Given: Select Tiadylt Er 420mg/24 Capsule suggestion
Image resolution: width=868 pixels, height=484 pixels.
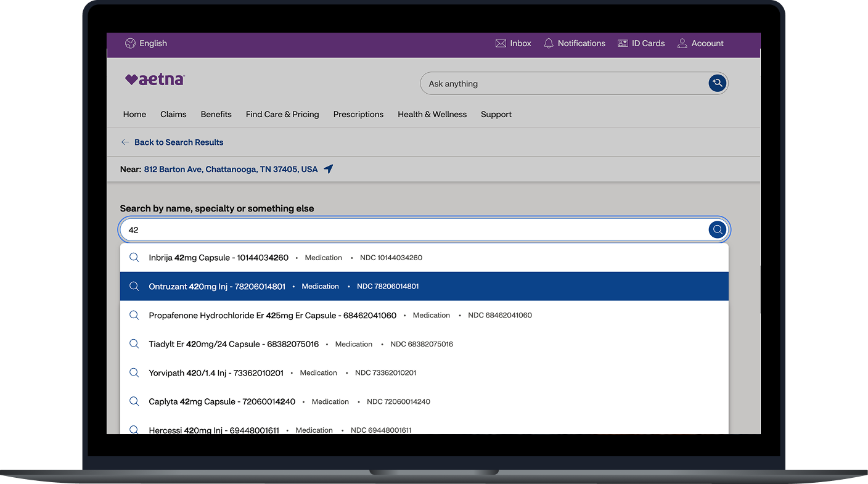Looking at the screenshot, I should (x=424, y=344).
